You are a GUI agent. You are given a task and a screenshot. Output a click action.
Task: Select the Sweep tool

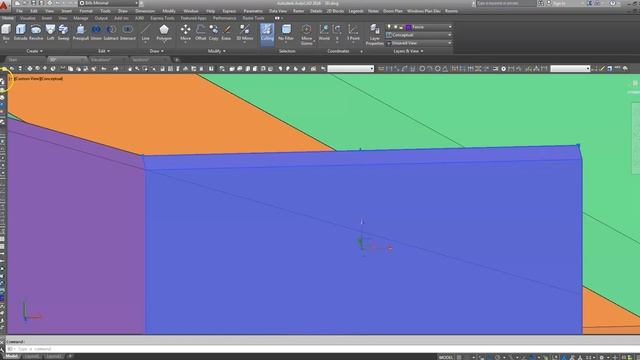click(63, 32)
